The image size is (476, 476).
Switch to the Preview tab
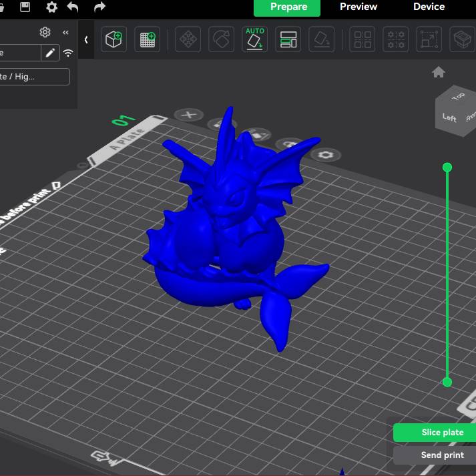coord(359,7)
